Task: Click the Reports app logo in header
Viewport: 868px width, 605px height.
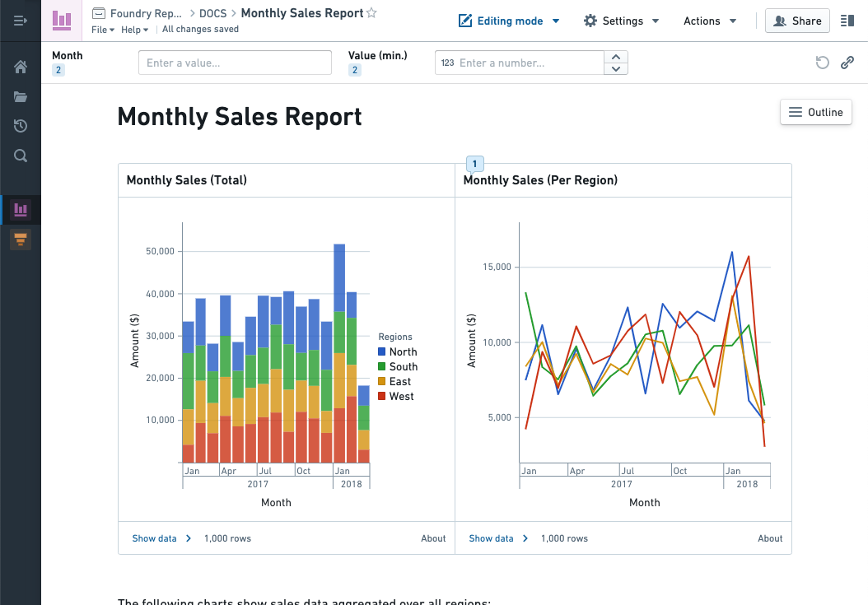Action: (x=62, y=21)
